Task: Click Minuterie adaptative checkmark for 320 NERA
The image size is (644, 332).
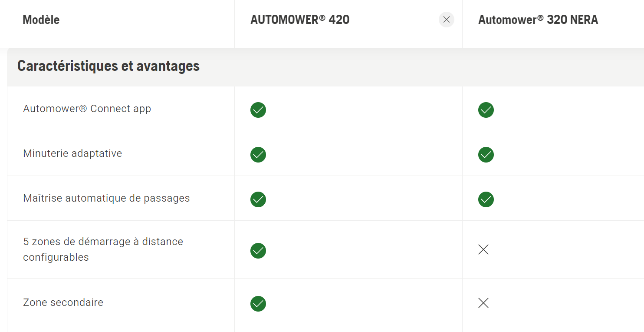Action: coord(486,155)
